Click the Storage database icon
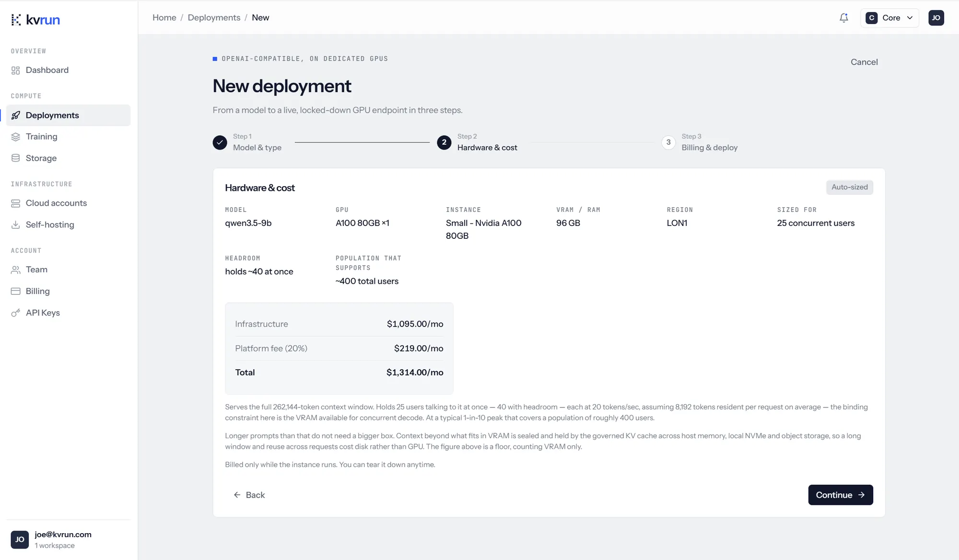Image resolution: width=959 pixels, height=560 pixels. pyautogui.click(x=16, y=158)
